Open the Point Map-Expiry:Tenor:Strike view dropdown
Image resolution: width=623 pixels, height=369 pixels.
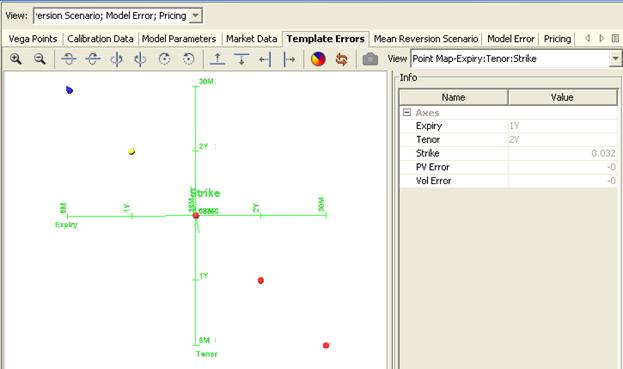pyautogui.click(x=615, y=59)
